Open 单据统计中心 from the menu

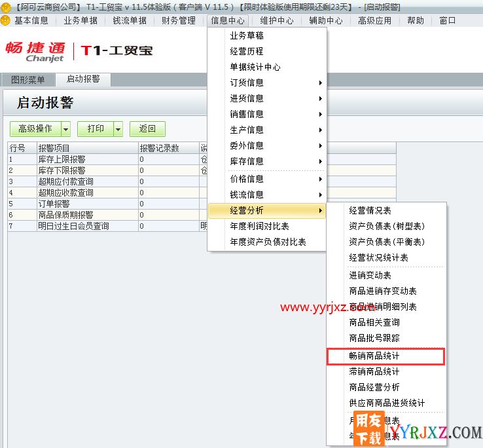coord(255,67)
